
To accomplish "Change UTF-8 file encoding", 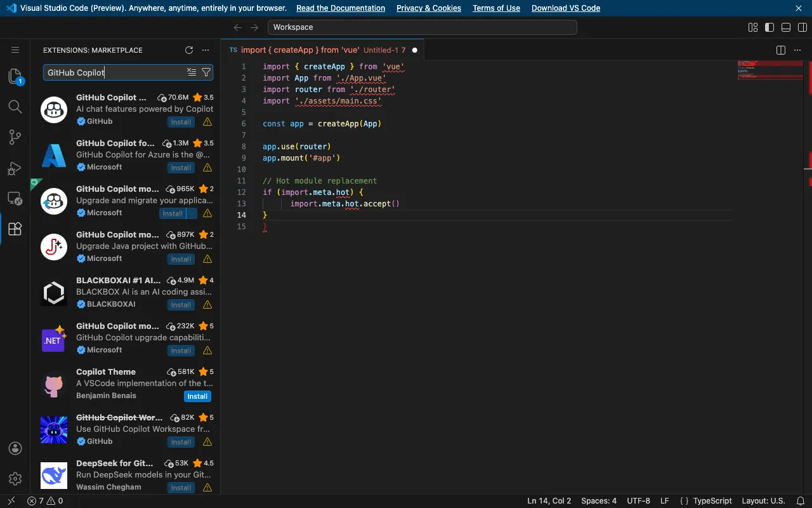I will pos(639,501).
